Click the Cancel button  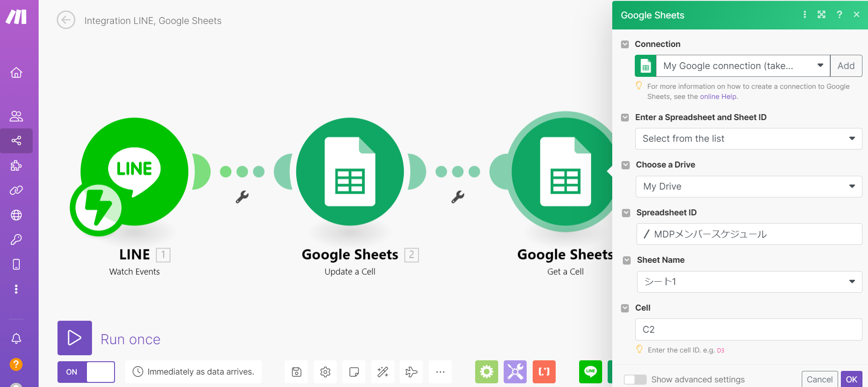819,380
